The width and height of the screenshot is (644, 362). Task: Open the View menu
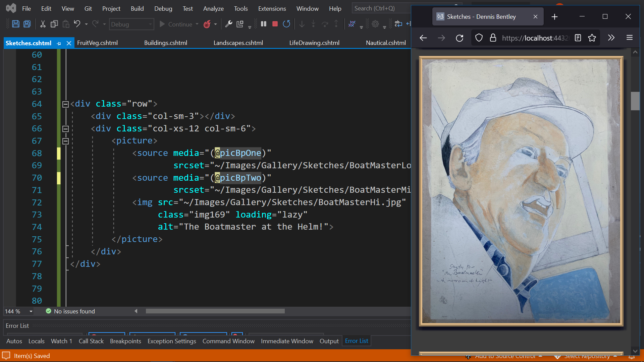point(68,8)
